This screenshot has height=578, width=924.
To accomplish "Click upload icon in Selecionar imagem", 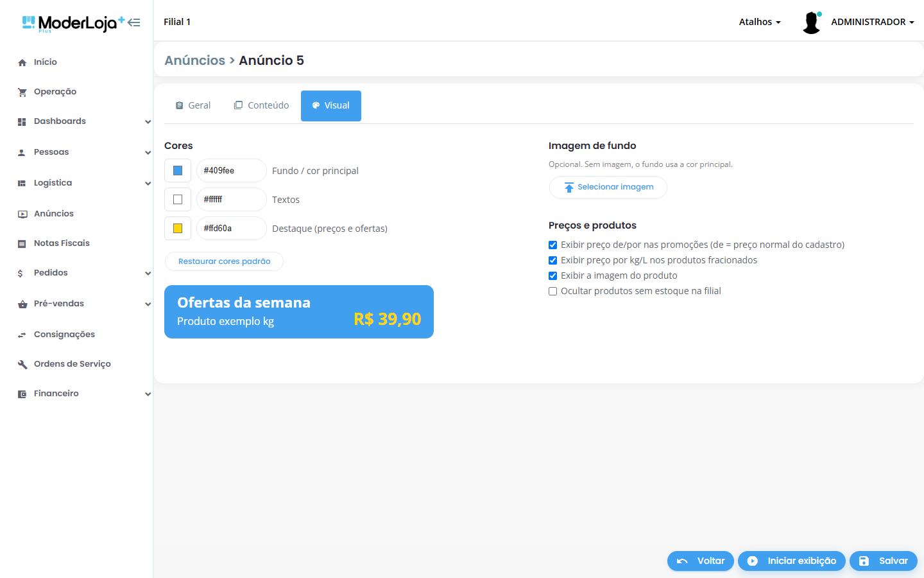I will click(x=569, y=188).
